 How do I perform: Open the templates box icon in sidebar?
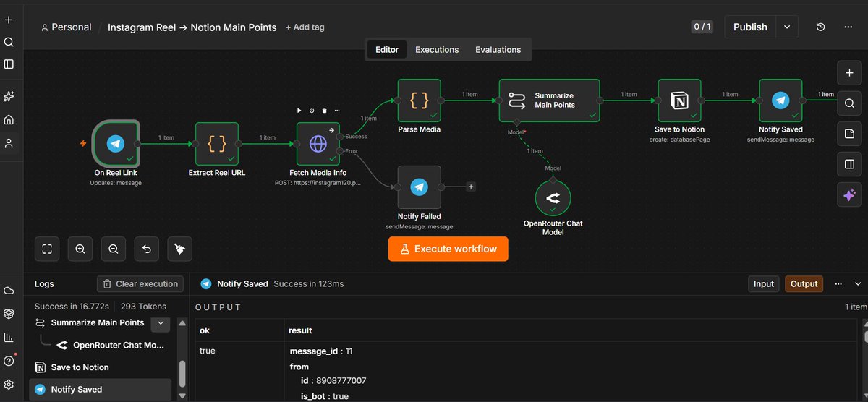coord(9,314)
